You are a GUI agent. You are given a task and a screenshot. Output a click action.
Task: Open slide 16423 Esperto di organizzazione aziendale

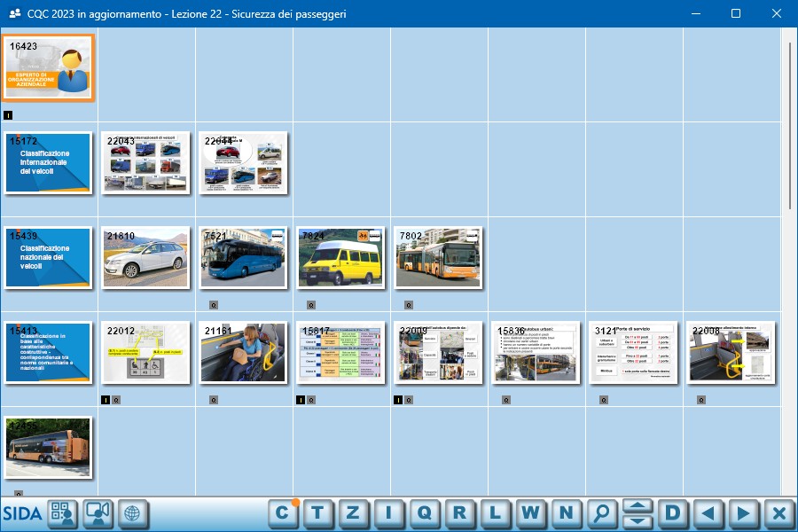(x=49, y=68)
